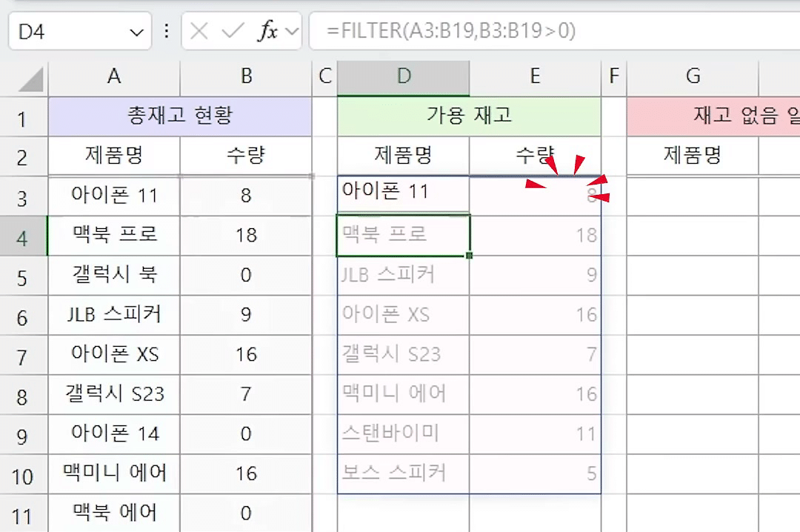This screenshot has height=532, width=800.
Task: Click the '가용 재고' title cell
Action: click(x=469, y=116)
